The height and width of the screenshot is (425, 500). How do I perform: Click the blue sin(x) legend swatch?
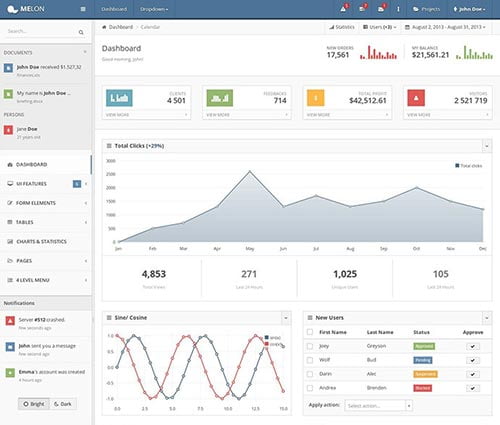click(267, 337)
